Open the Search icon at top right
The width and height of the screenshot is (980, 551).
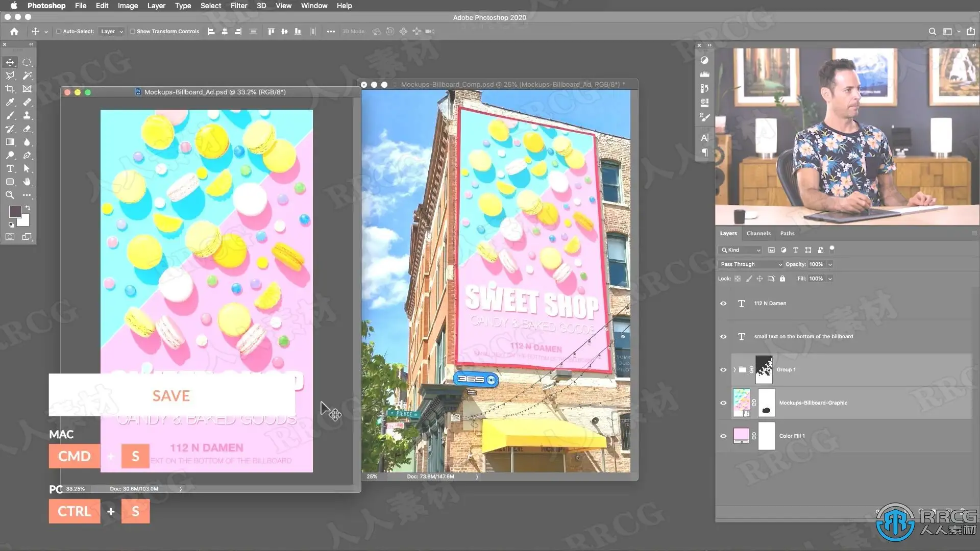932,32
